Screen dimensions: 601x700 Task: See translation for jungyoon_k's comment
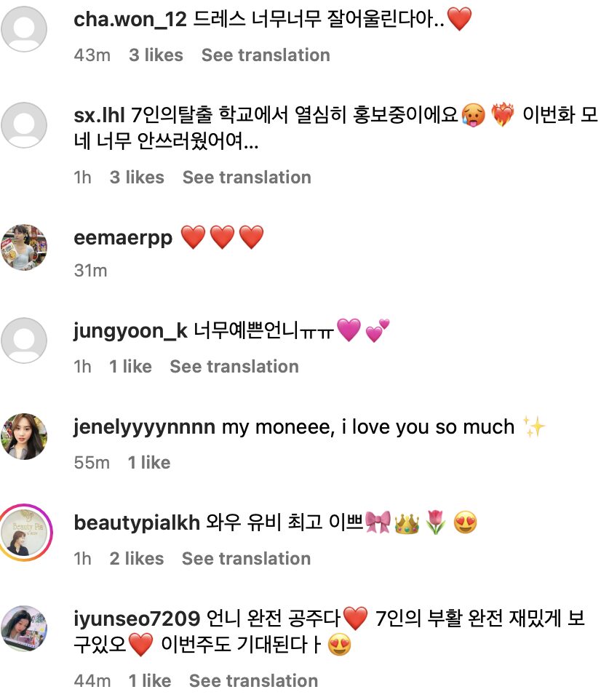[234, 367]
